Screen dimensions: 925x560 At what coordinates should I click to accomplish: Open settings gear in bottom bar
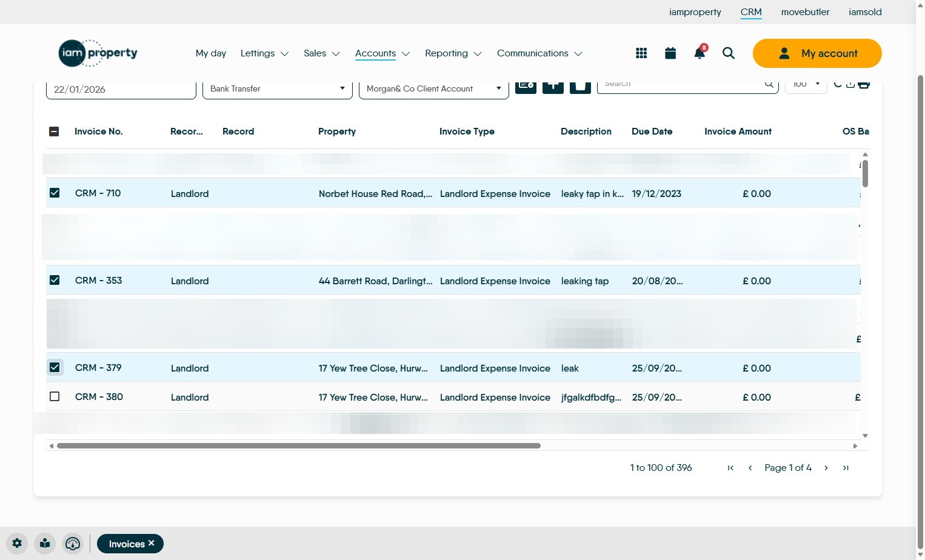(x=17, y=544)
